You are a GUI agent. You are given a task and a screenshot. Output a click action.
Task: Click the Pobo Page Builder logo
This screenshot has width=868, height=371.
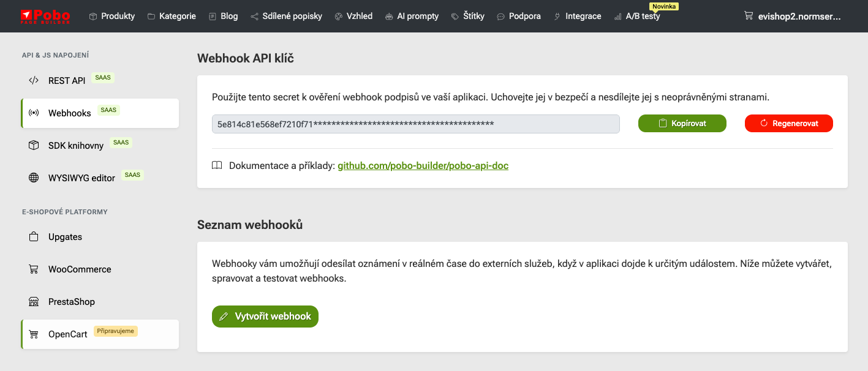pos(45,16)
